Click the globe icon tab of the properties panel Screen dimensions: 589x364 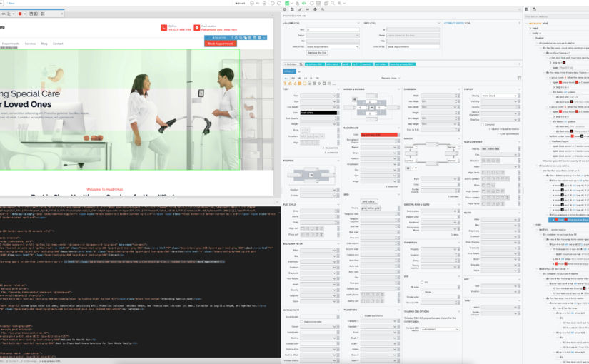point(315,9)
